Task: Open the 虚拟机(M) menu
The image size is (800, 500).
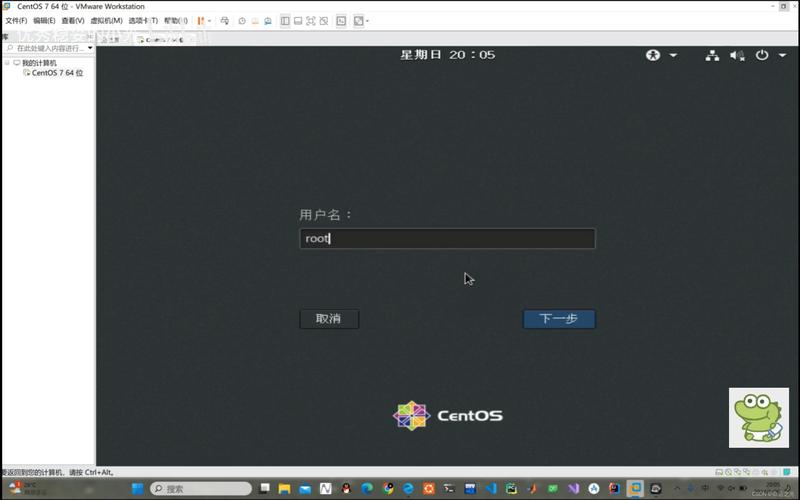Action: tap(106, 21)
